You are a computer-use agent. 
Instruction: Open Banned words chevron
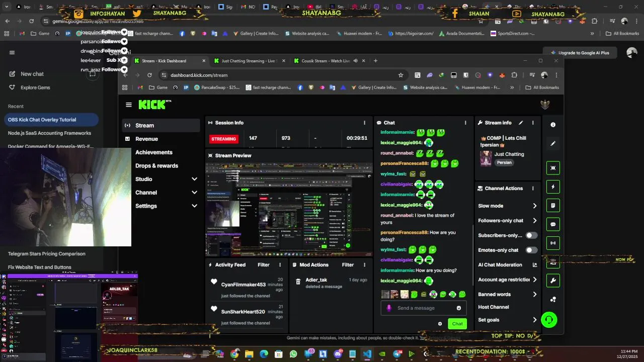535,295
